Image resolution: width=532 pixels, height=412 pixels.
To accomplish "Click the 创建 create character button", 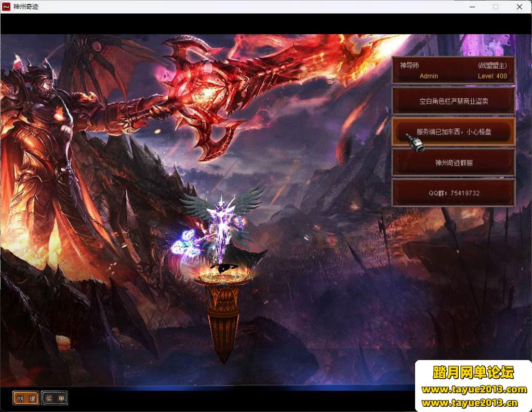I will 26,398.
